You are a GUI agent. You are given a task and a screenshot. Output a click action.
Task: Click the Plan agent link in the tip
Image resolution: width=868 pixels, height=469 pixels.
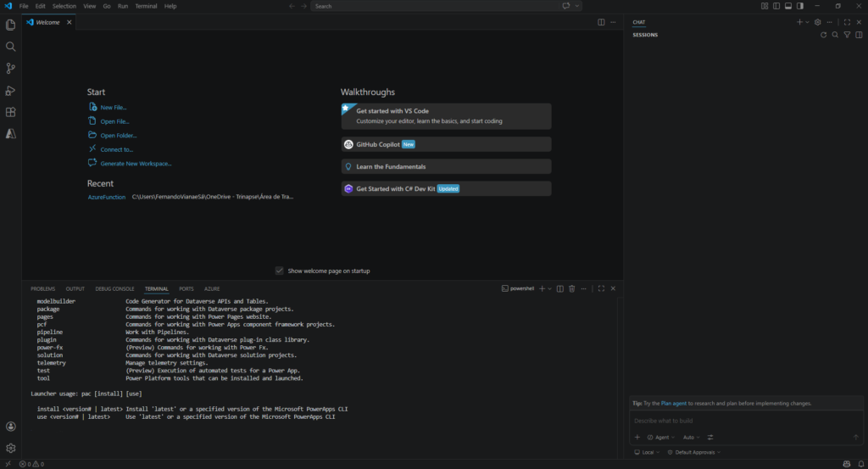673,404
